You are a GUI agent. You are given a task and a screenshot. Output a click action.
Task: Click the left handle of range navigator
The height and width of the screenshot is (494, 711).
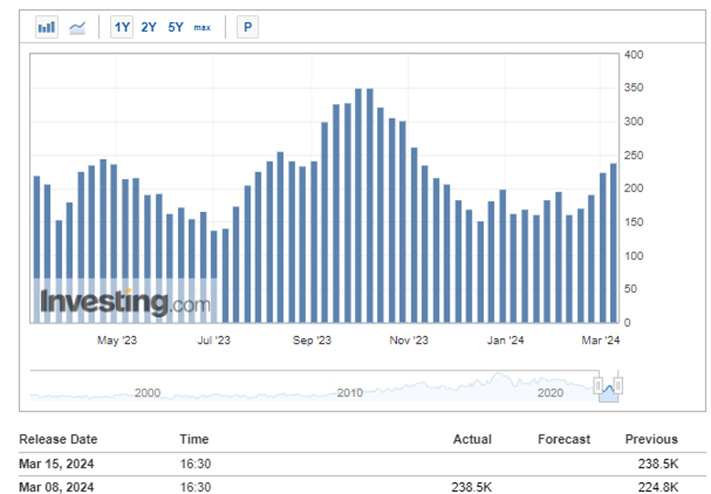[598, 386]
